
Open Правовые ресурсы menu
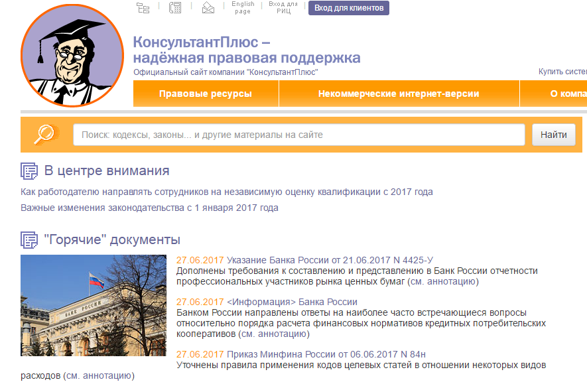click(x=206, y=94)
